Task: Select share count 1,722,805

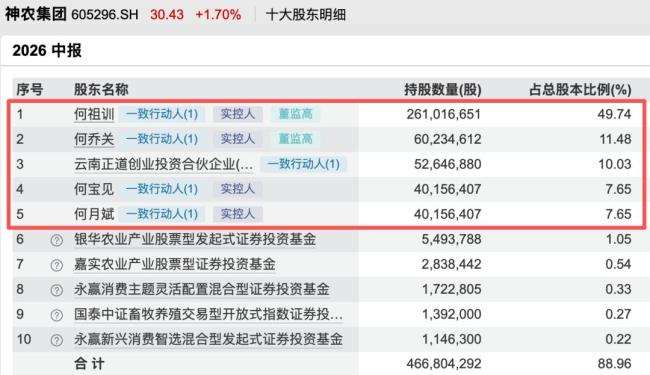Action: point(451,289)
